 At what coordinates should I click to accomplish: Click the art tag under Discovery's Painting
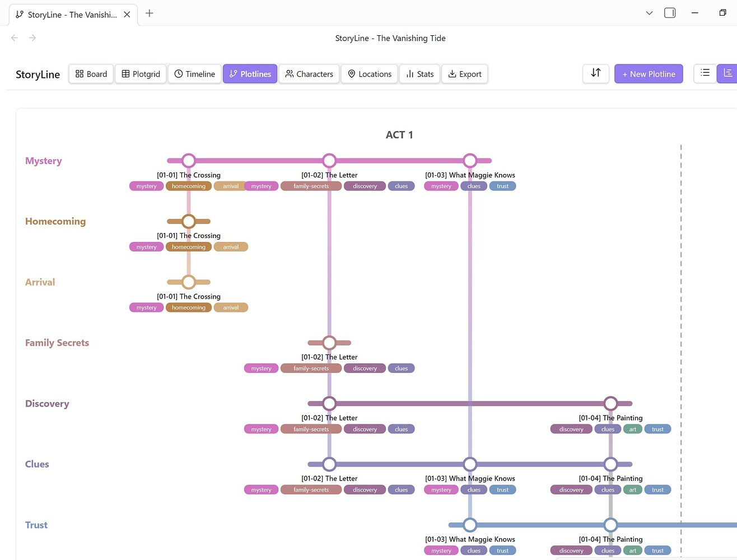tap(633, 430)
